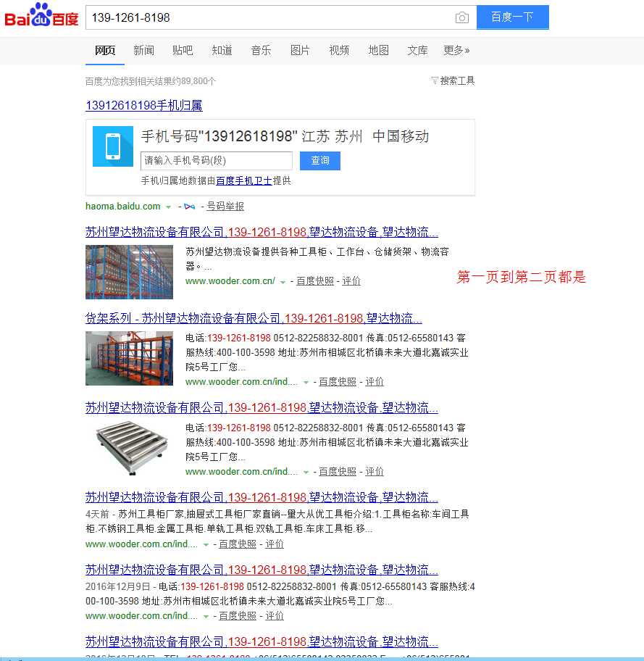
Task: Click 评价 for the 货架系列 result
Action: pyautogui.click(x=375, y=382)
